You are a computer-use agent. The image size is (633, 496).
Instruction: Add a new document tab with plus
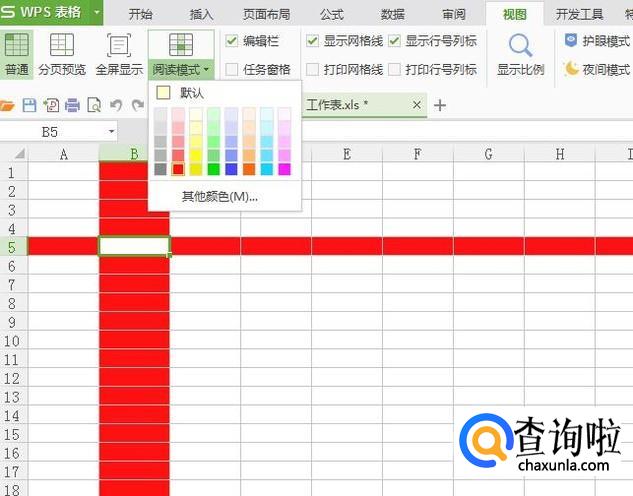click(x=440, y=105)
